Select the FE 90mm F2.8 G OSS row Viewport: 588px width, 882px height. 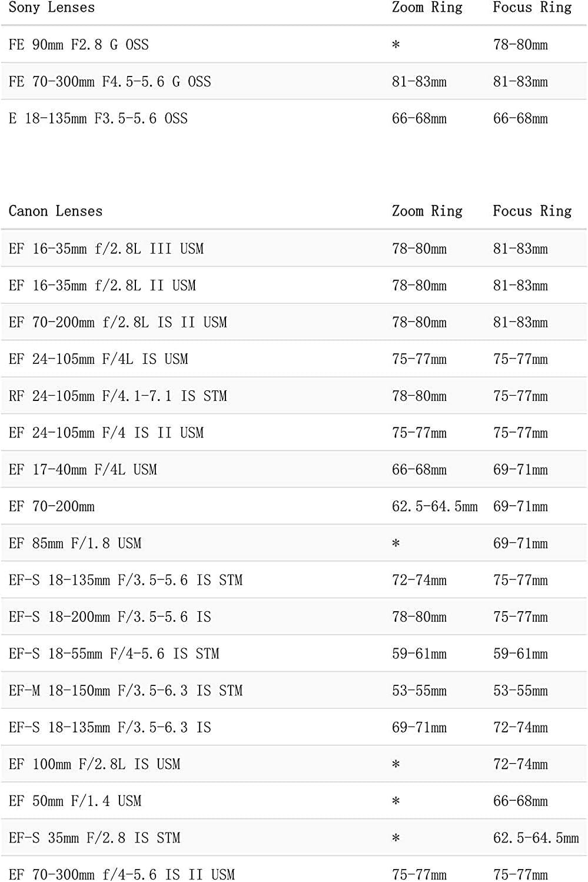pos(79,45)
